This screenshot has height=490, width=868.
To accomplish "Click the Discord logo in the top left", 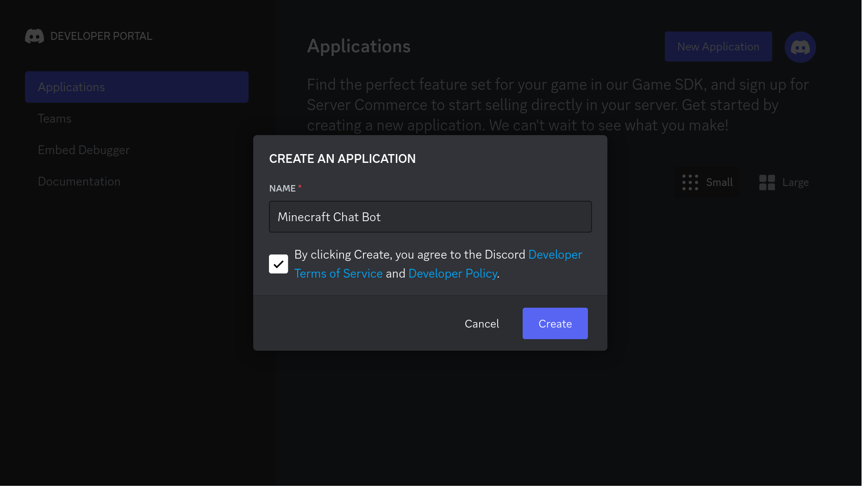I will 34,36.
